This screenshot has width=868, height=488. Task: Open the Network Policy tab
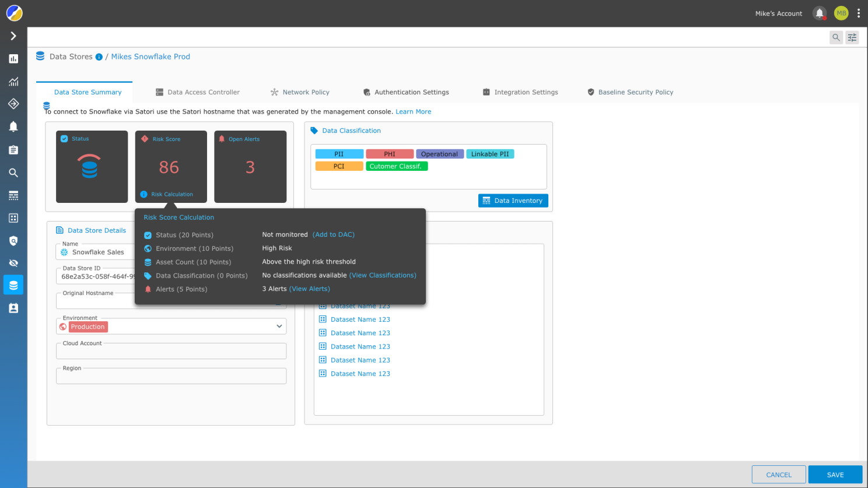300,92
